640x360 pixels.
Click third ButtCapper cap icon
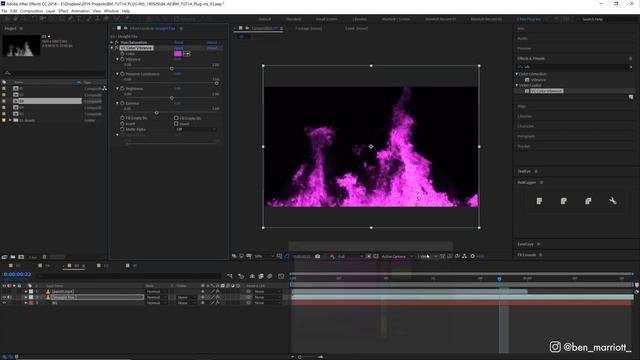[588, 201]
